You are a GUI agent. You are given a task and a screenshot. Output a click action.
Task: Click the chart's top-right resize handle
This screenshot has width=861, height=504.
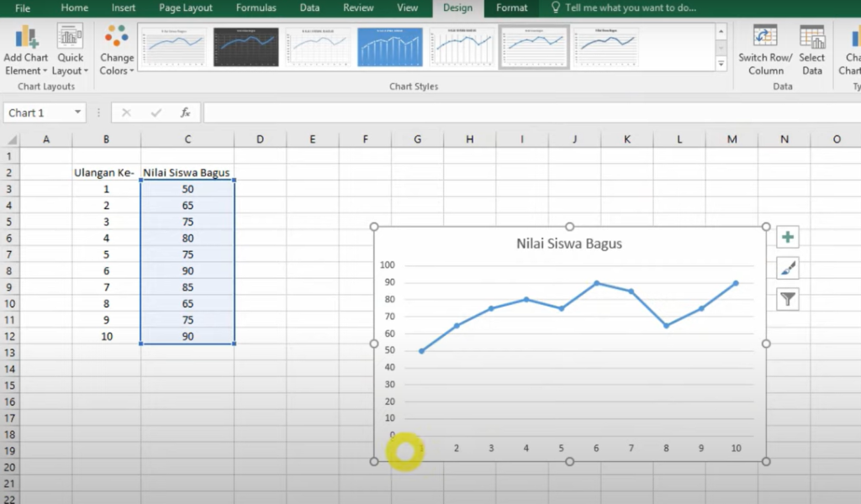tap(766, 227)
